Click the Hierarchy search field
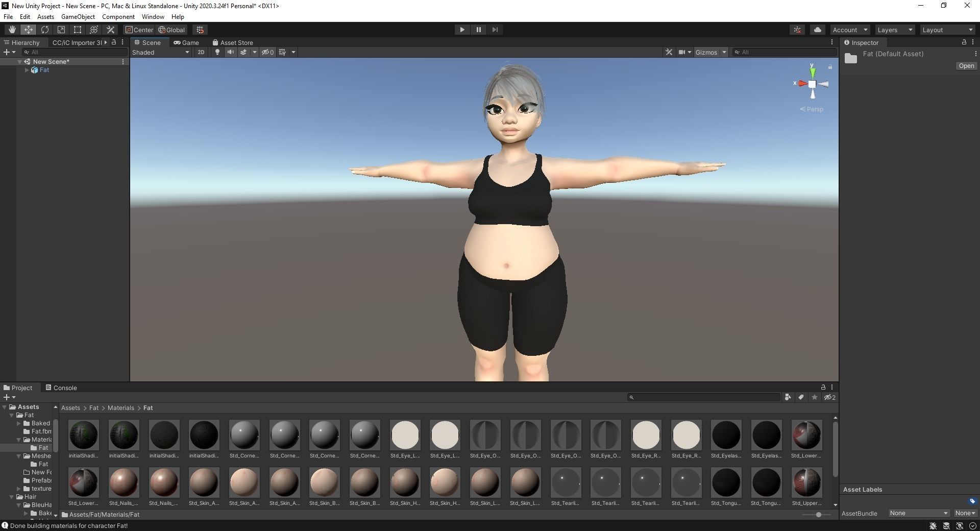The width and height of the screenshot is (980, 531). coord(75,52)
